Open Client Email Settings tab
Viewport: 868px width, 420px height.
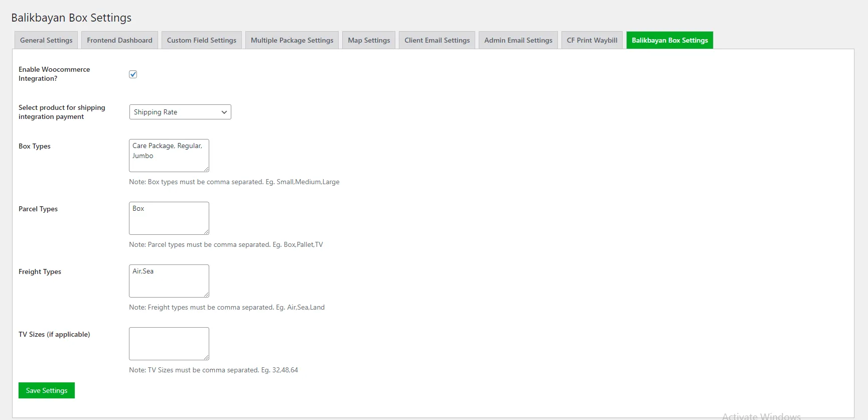tap(437, 40)
